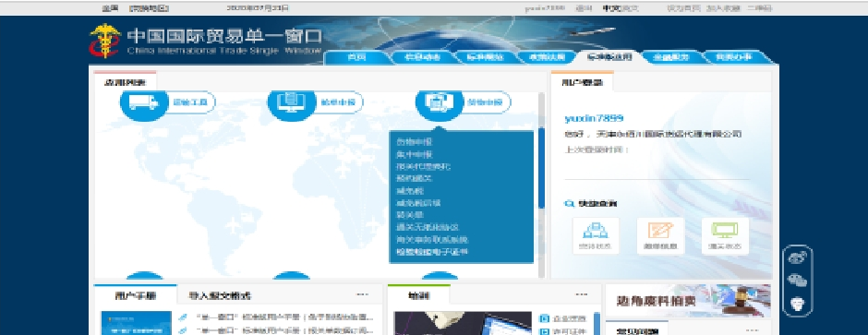The height and width of the screenshot is (335, 868).
Task: Click the China International Trade Single Window logo
Action: coord(206,41)
